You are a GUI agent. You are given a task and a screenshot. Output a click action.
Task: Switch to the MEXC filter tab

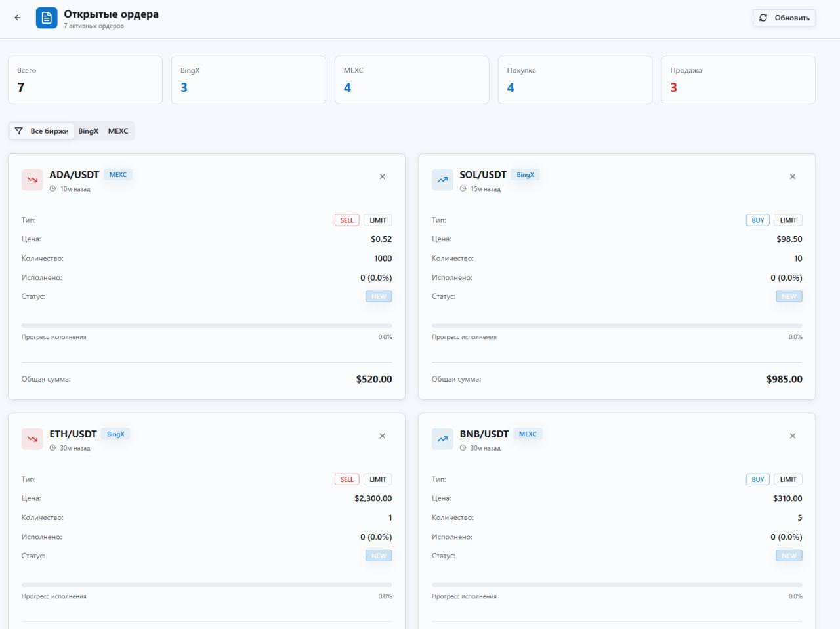tap(118, 131)
